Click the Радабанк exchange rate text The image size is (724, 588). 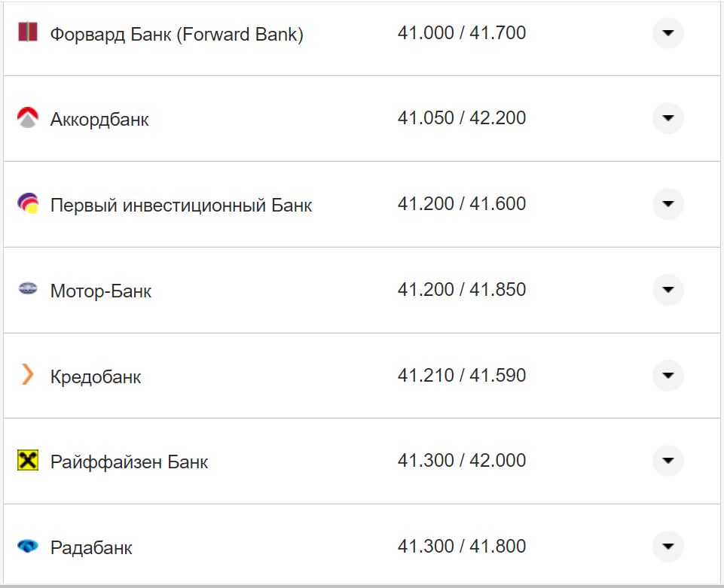tap(463, 546)
